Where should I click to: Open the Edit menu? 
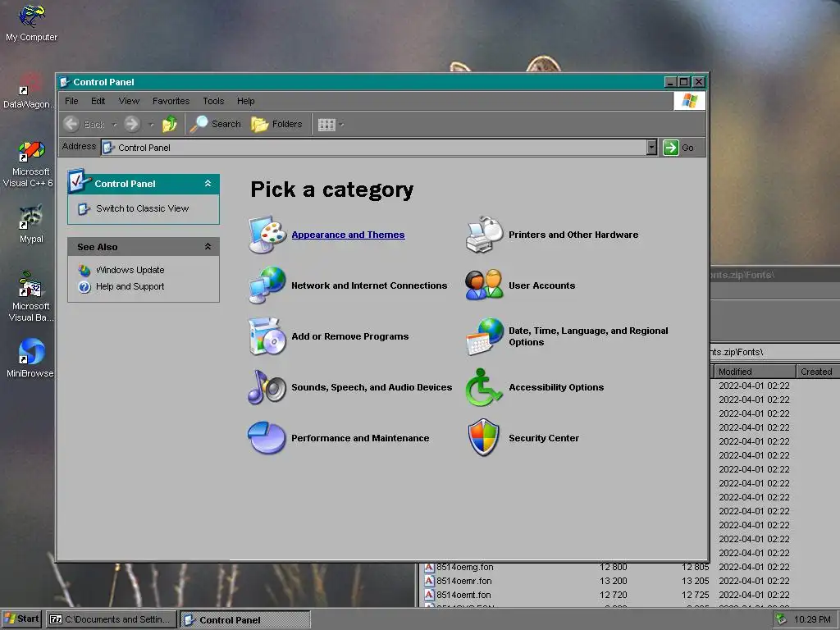tap(98, 101)
